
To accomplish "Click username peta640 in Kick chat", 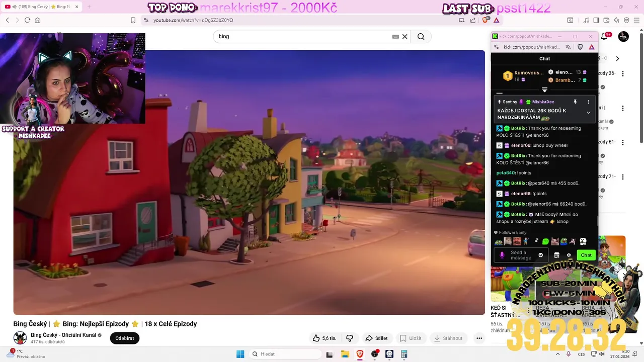I will 505,173.
